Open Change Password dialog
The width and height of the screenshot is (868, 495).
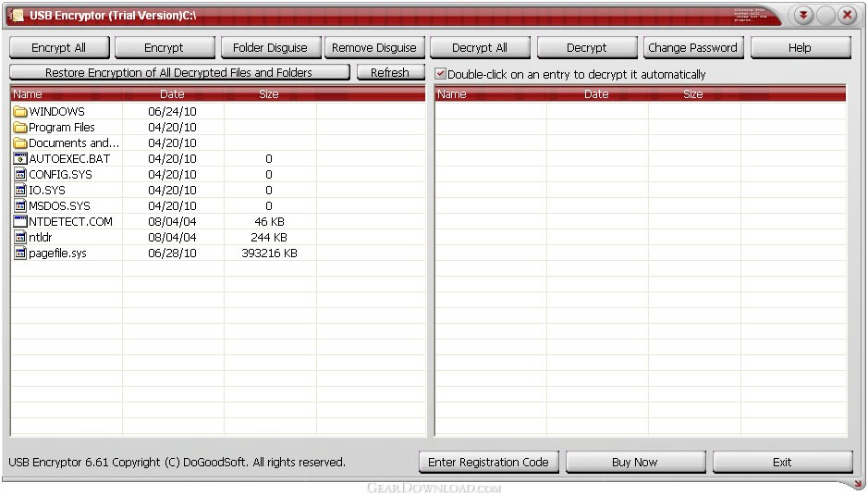(692, 48)
